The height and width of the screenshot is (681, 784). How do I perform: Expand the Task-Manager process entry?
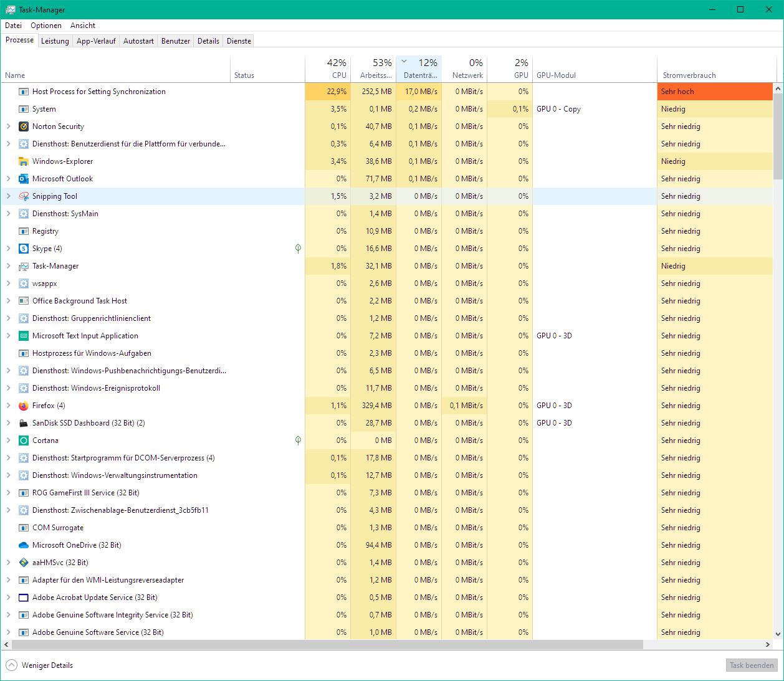click(x=8, y=266)
